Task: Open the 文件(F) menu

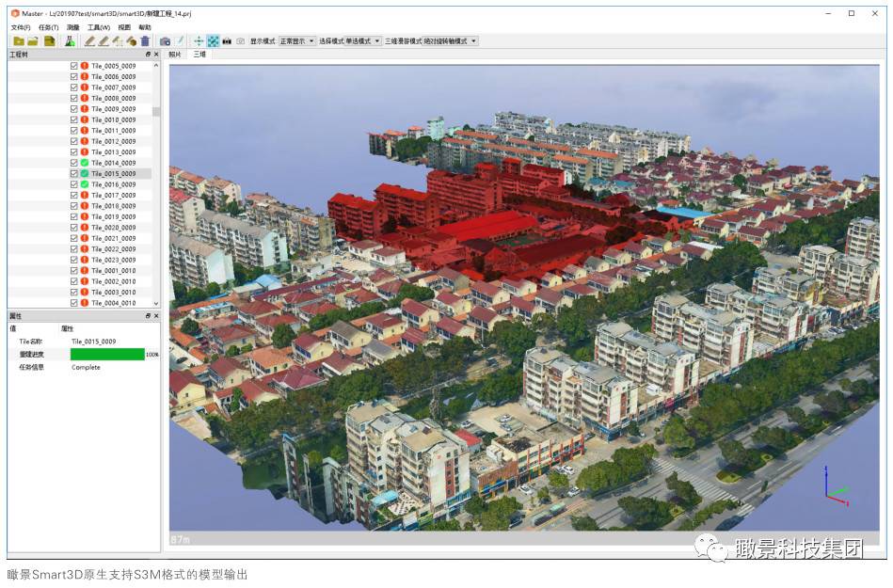Action: tap(21, 27)
